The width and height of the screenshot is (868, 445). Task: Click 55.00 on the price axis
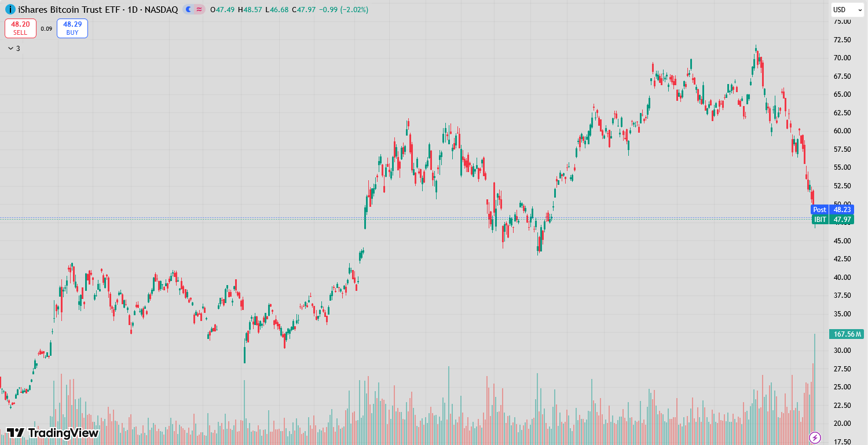(x=842, y=167)
